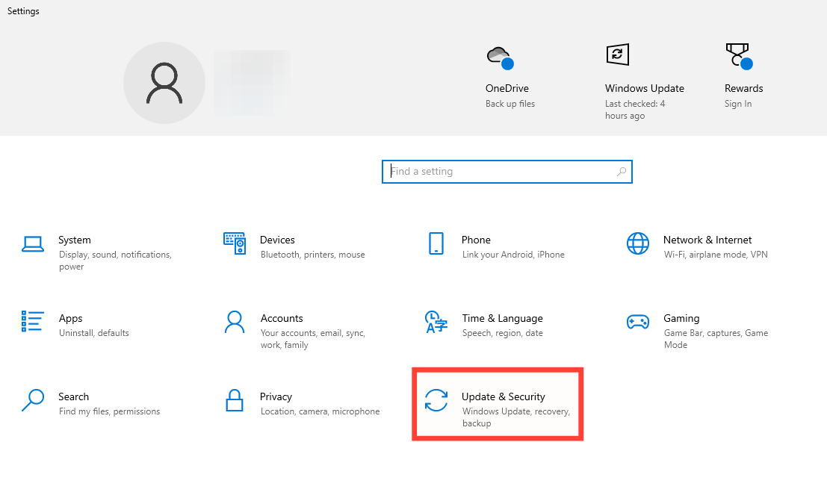Click the Windows Update header icon
Screen dimensions: 827x504
pyautogui.click(x=617, y=55)
